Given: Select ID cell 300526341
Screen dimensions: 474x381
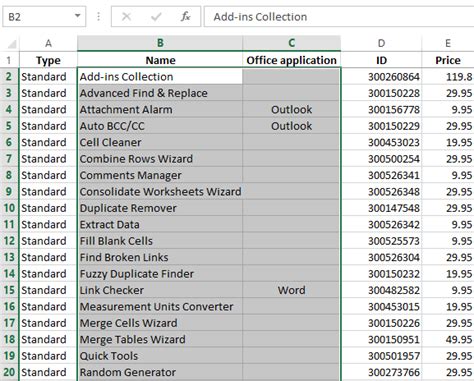Looking at the screenshot, I should 381,175.
